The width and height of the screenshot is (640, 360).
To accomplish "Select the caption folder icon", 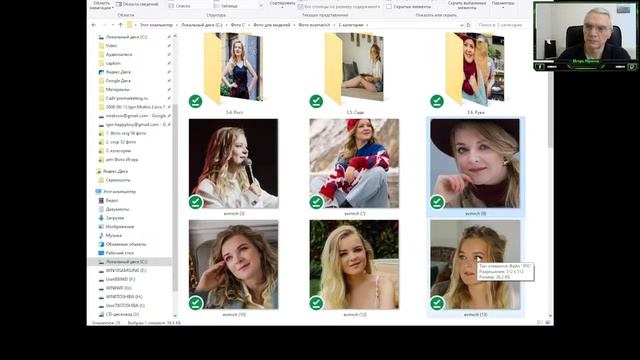I will [x=101, y=63].
